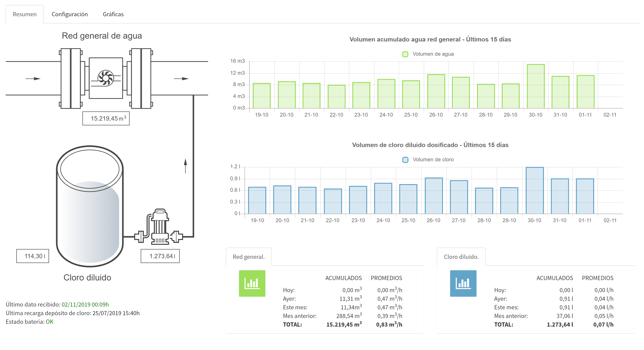Click the water flow meter turbine icon
Viewport: 644px width, 350px height.
coord(106,78)
